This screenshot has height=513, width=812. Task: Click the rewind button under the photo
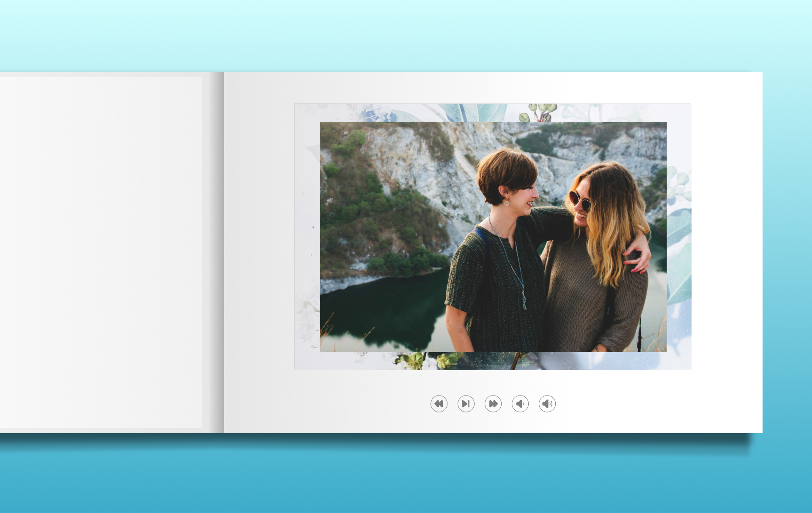tap(439, 404)
